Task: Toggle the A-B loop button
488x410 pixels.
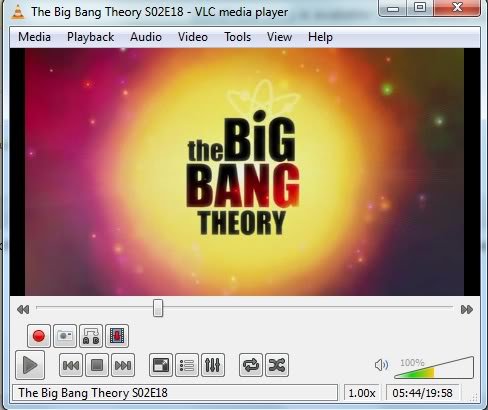Action: [91, 336]
